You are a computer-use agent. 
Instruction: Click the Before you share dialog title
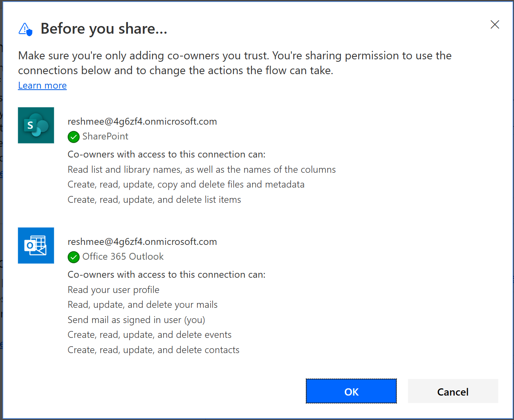pyautogui.click(x=103, y=28)
